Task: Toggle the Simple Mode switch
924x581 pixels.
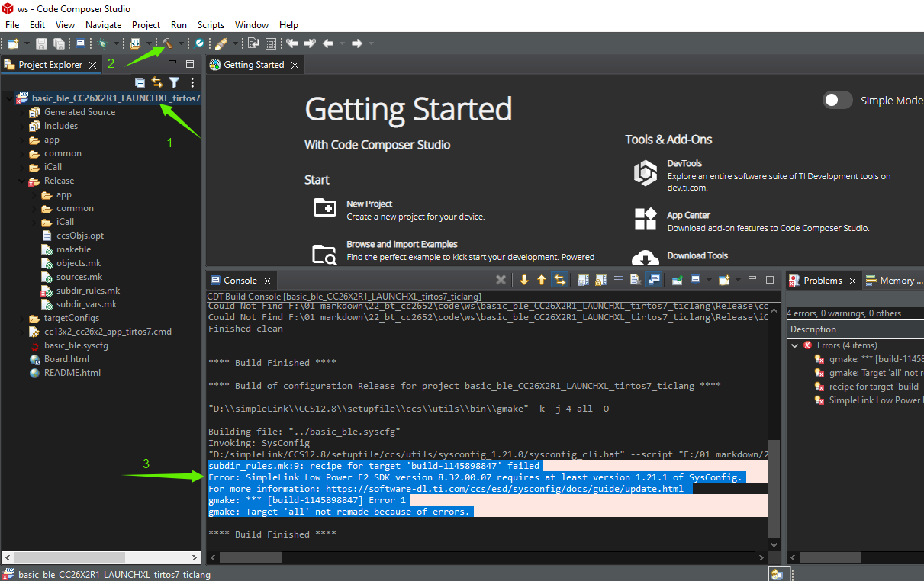Action: click(x=837, y=100)
